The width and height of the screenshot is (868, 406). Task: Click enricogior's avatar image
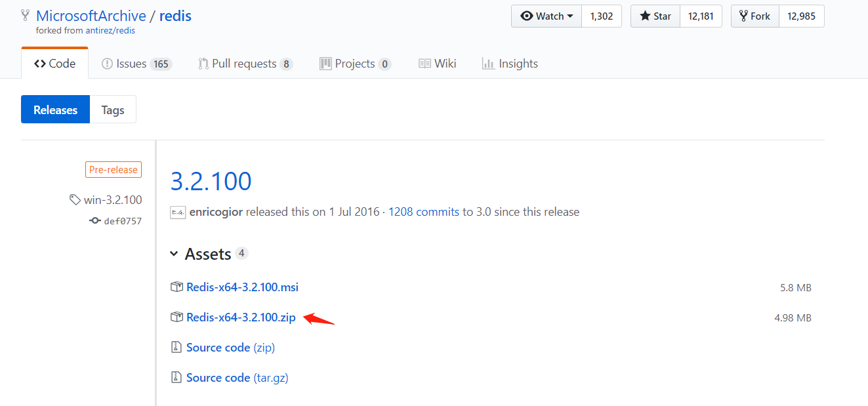[178, 212]
